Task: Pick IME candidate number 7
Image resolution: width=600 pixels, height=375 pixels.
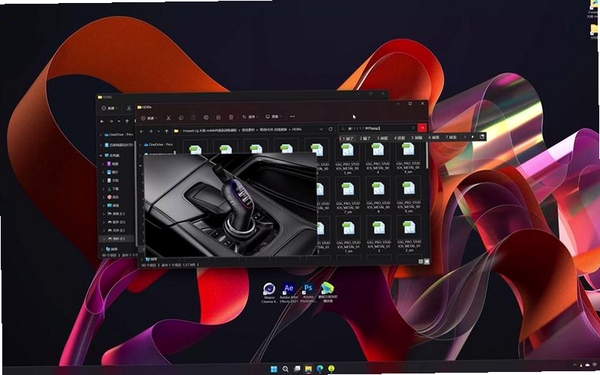Action: pyautogui.click(x=451, y=137)
